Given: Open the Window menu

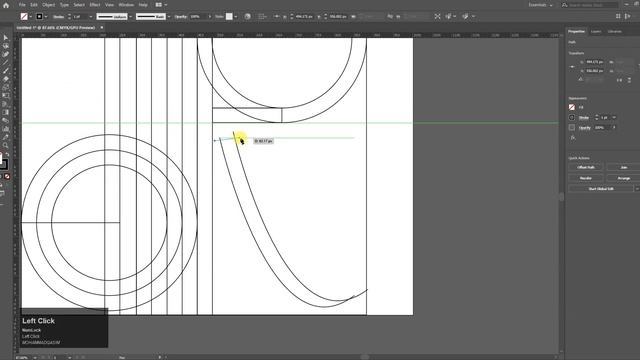Looking at the screenshot, I should point(126,5).
